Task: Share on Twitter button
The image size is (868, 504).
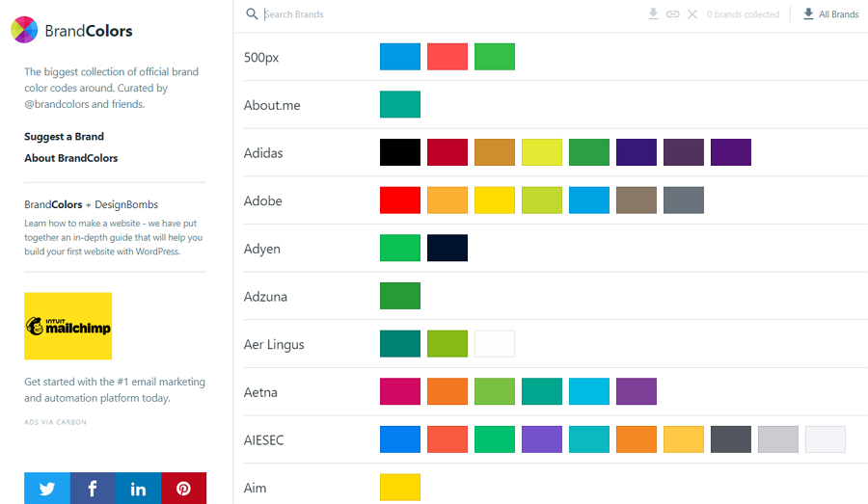Action: tap(47, 489)
